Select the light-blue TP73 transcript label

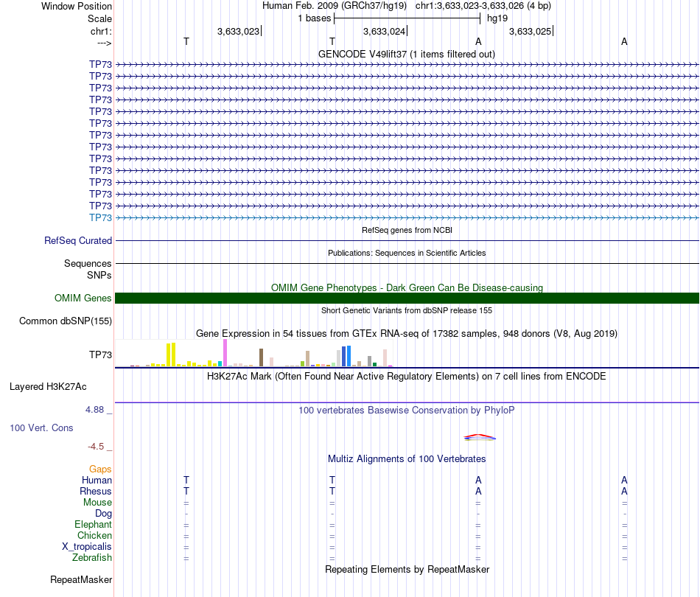point(100,217)
